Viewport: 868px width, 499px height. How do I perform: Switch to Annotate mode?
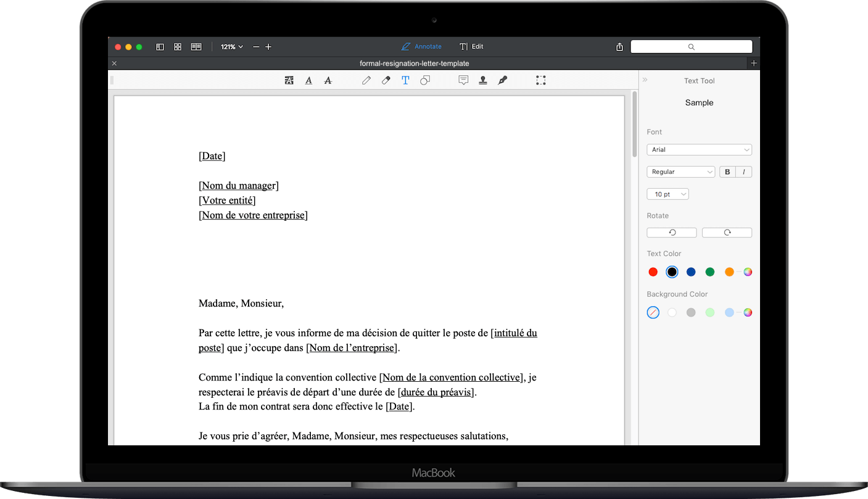421,47
